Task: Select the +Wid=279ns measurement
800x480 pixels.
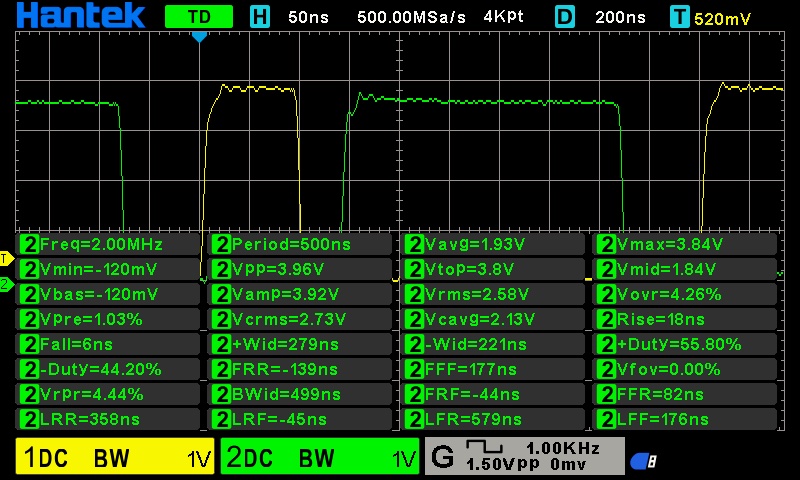Action: click(300, 344)
